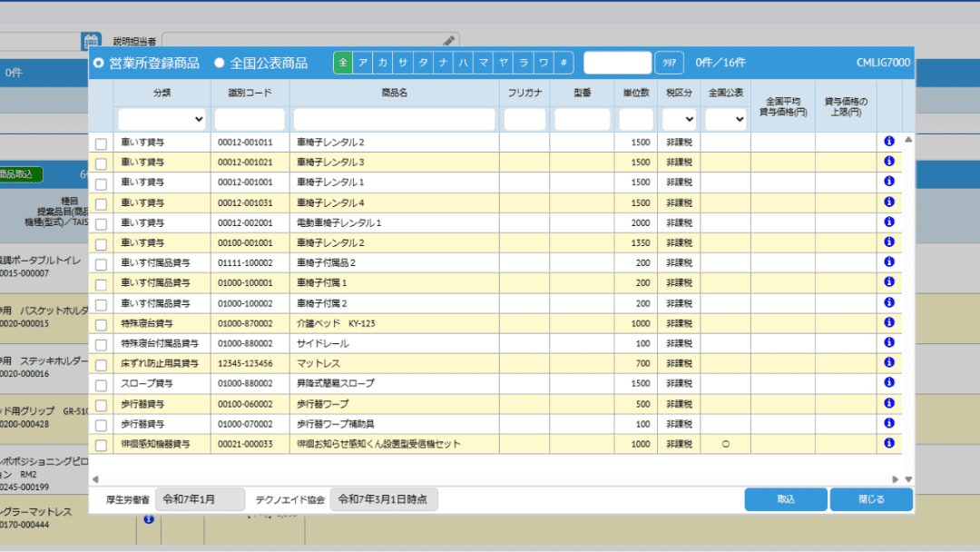Click info icon for マットレス row
980x552 pixels.
(x=888, y=362)
